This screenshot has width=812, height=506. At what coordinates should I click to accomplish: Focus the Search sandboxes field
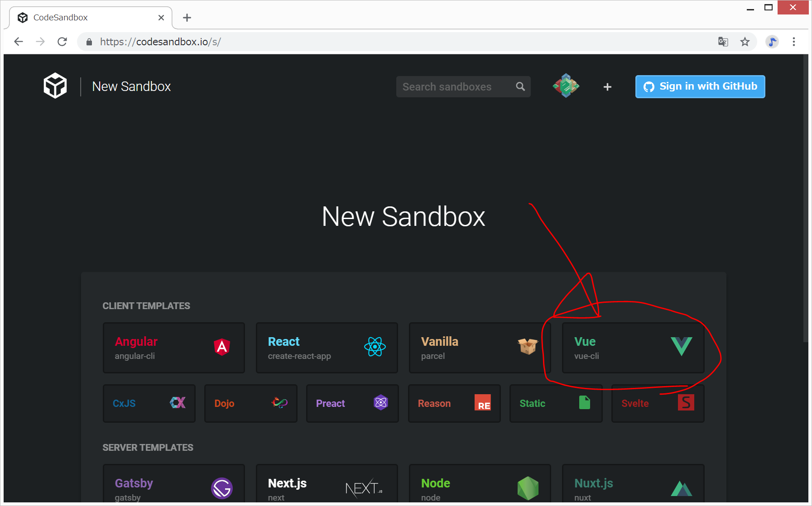click(x=455, y=87)
